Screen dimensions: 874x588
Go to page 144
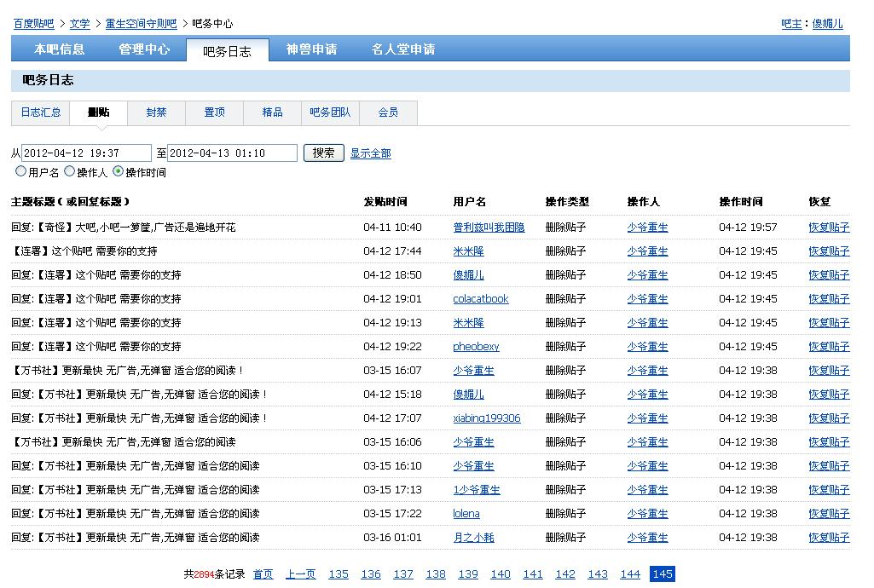(x=630, y=574)
